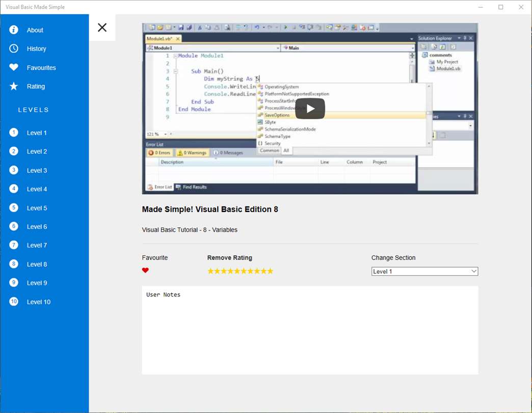Select the Level 8 numbered circle icon
This screenshot has width=532, height=413.
pos(14,264)
